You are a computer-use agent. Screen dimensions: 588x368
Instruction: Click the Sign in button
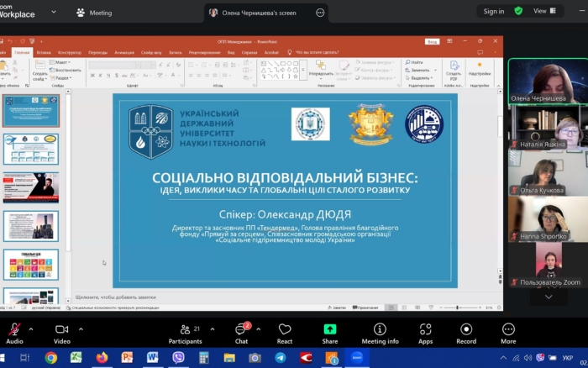pos(494,11)
